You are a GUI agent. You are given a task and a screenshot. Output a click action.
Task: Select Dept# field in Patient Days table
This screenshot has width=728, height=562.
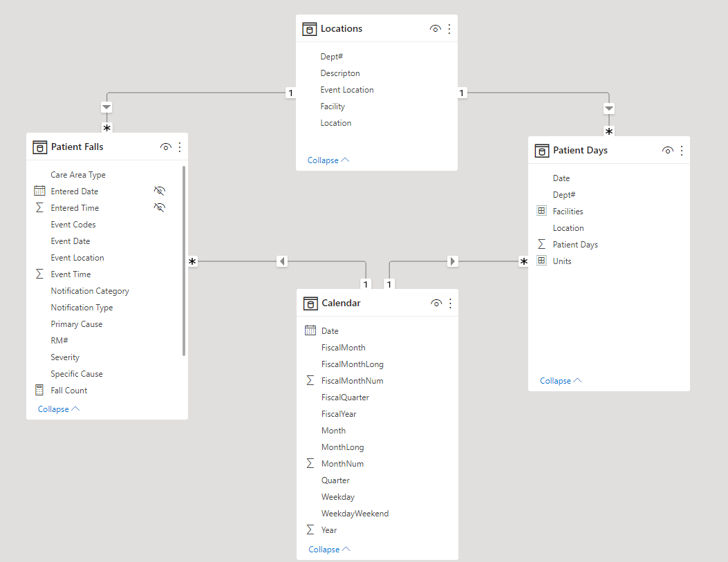click(x=563, y=195)
